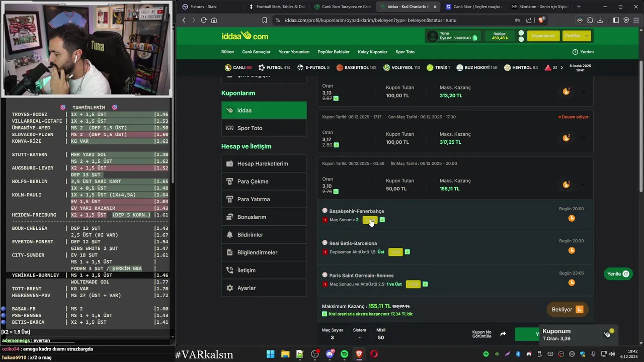Viewport: 644px width, 362px height.
Task: Open the browser extensions puzzle icon
Action: (x=590, y=20)
